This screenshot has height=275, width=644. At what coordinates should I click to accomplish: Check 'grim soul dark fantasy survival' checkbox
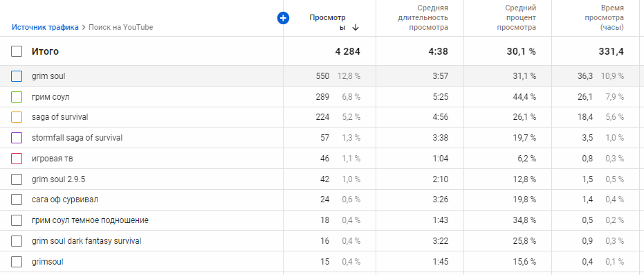[x=17, y=241]
